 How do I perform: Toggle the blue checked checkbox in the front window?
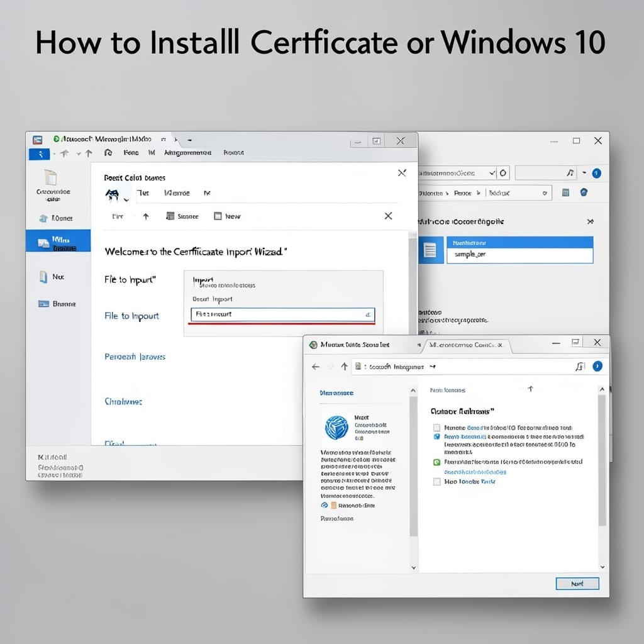pos(436,436)
